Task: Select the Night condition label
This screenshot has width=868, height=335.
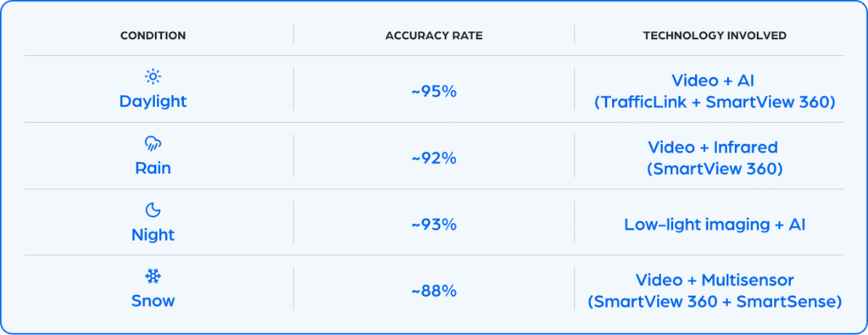Action: tap(153, 235)
